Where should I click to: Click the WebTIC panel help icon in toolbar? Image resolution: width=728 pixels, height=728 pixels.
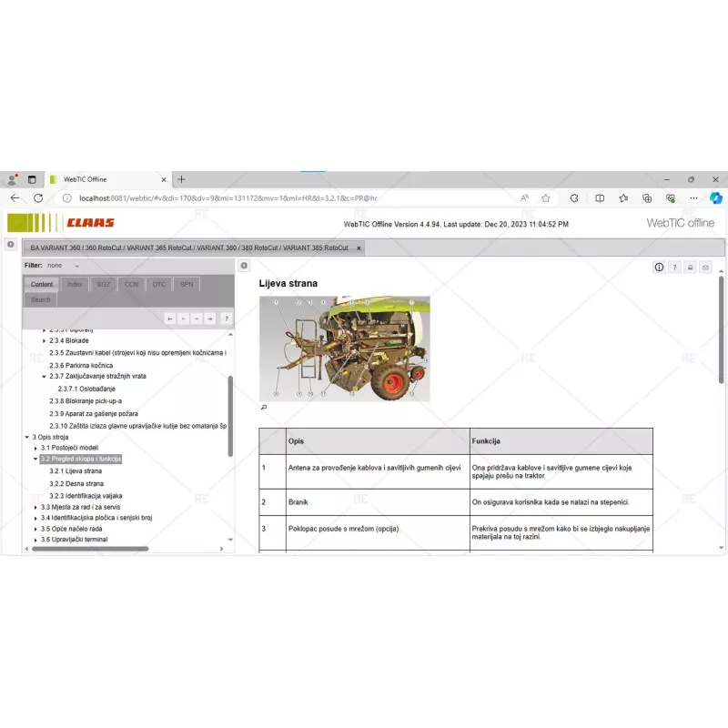(x=226, y=318)
